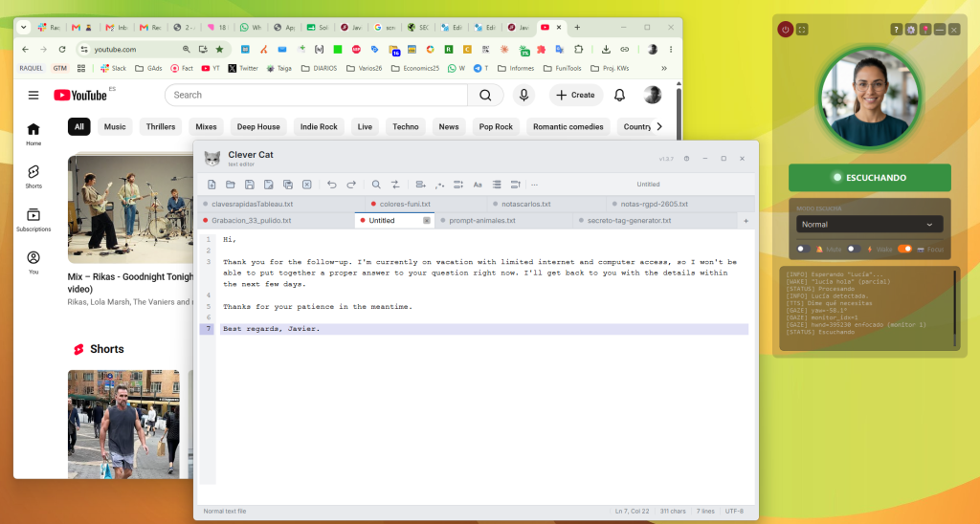Click the close-file X icon in Clever Cat toolbar
The height and width of the screenshot is (524, 980).
[307, 185]
